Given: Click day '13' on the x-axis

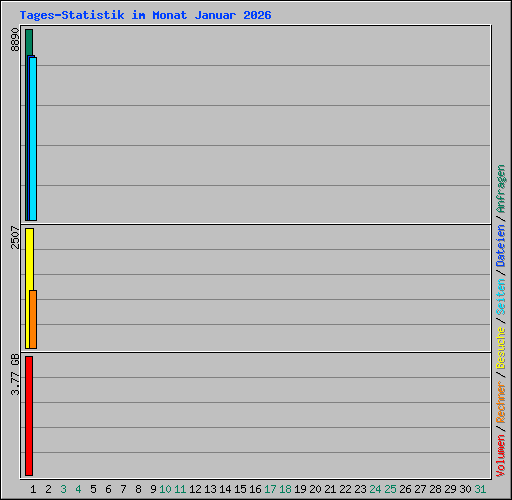Looking at the screenshot, I should [x=210, y=489].
